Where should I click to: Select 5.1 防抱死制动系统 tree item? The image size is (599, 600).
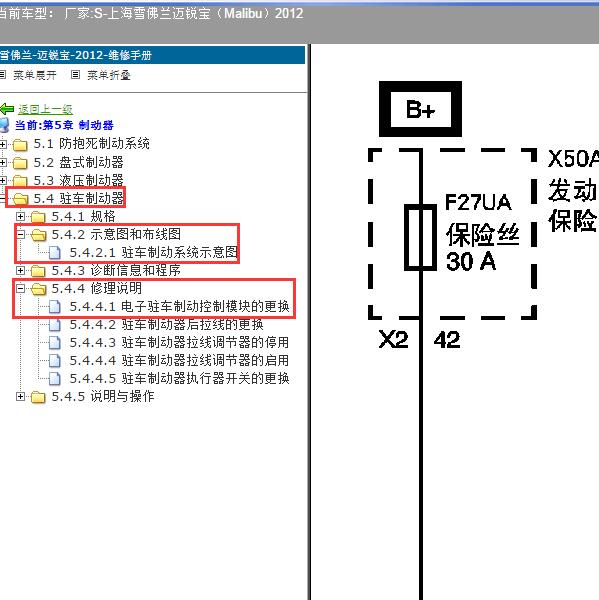(x=91, y=144)
